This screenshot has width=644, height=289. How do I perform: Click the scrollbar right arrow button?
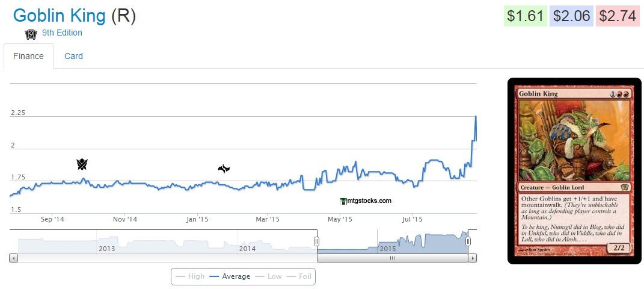pyautogui.click(x=473, y=258)
